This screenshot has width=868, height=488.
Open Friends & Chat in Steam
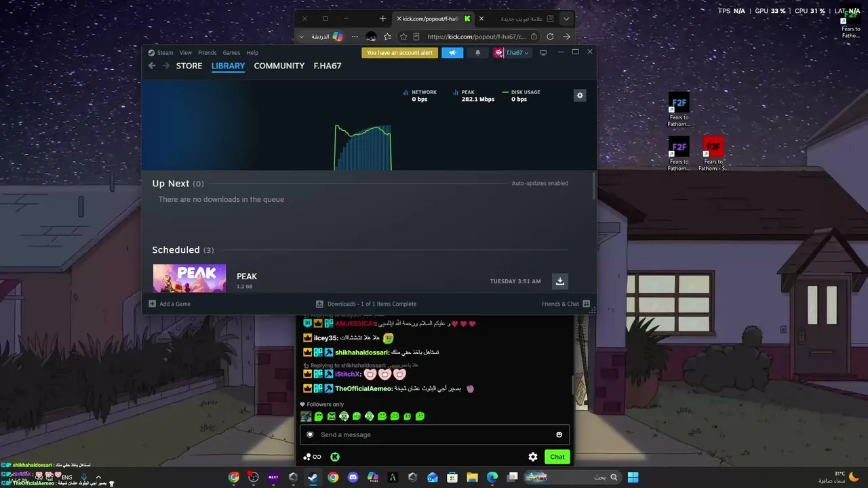[x=566, y=304]
